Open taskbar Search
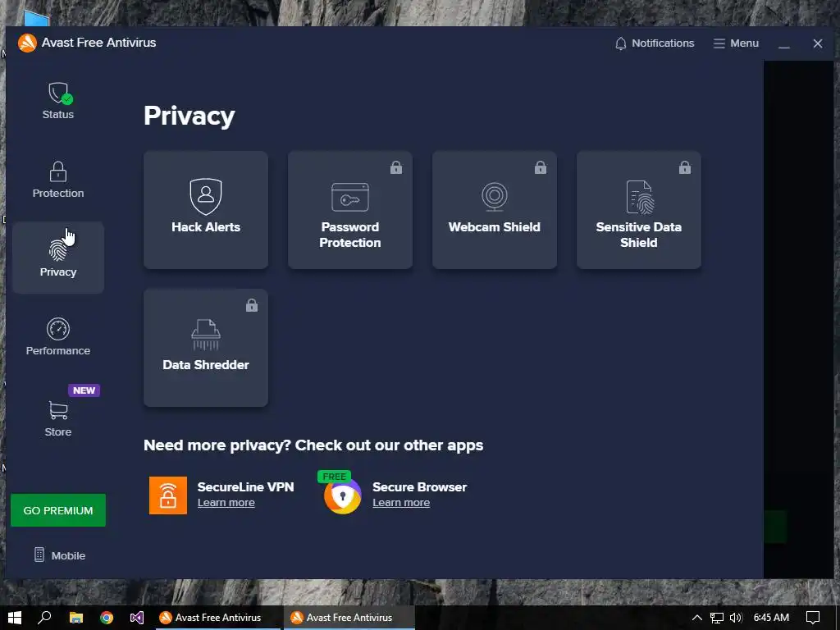840x630 pixels. [x=44, y=618]
